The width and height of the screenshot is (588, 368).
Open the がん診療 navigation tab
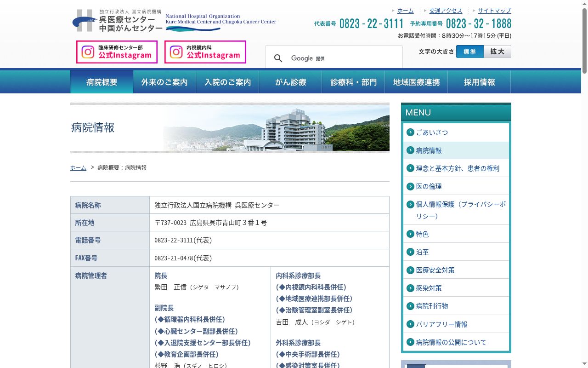tap(291, 82)
